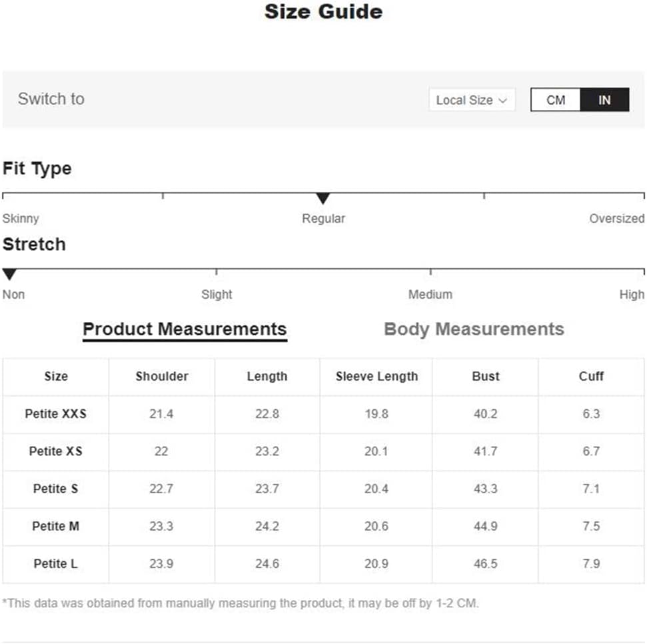Select the IN unit toggle
The image size is (647, 644).
tap(604, 100)
